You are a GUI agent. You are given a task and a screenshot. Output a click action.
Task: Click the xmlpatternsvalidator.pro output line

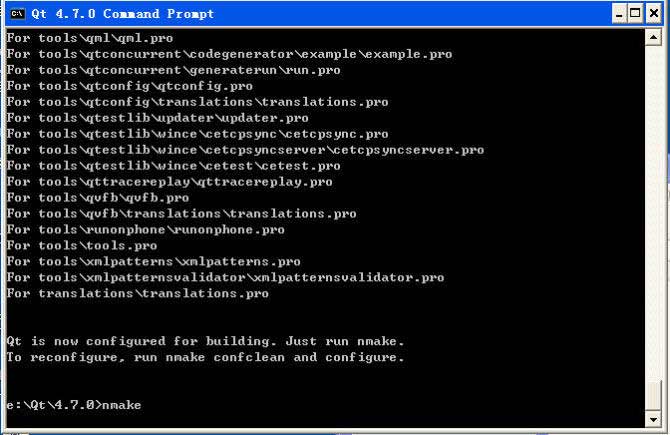tap(225, 278)
